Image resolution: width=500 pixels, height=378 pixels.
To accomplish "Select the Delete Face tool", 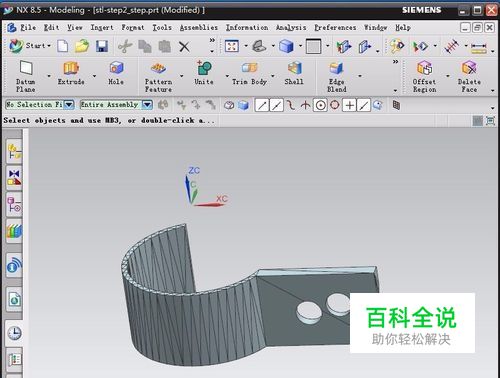I will click(469, 76).
